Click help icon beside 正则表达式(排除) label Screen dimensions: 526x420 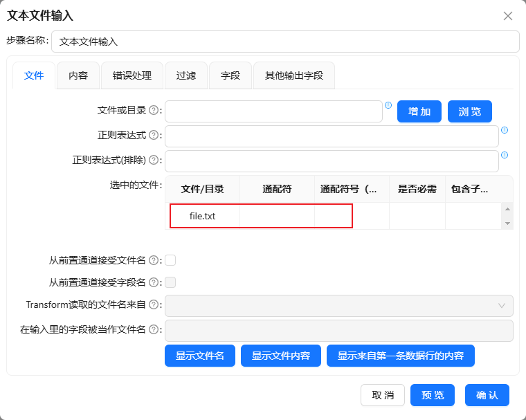click(x=154, y=161)
